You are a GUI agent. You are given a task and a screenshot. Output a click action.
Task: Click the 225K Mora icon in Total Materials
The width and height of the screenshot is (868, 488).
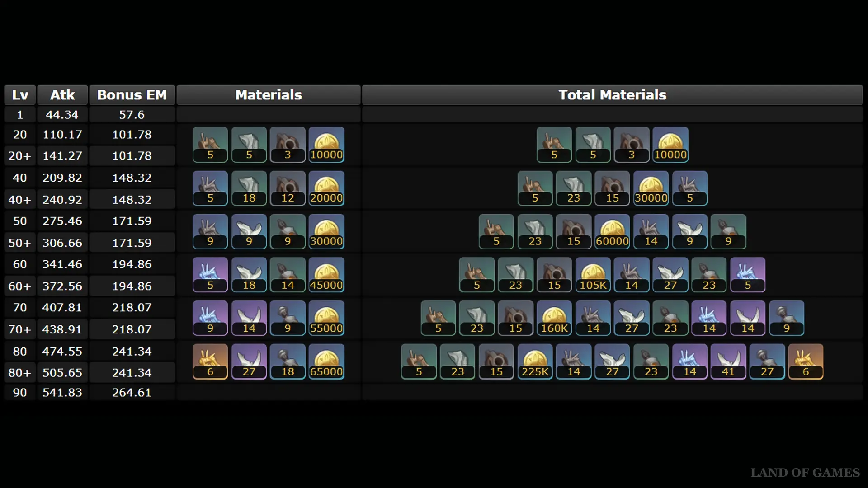(535, 361)
